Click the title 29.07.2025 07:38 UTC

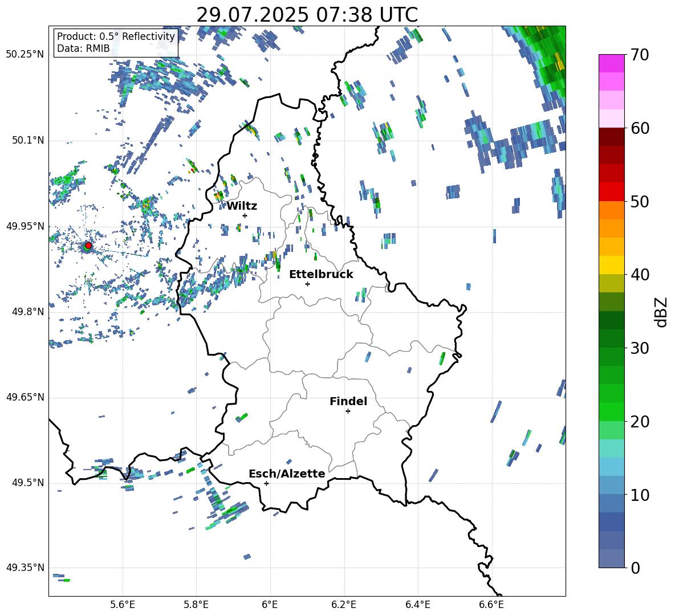307,15
